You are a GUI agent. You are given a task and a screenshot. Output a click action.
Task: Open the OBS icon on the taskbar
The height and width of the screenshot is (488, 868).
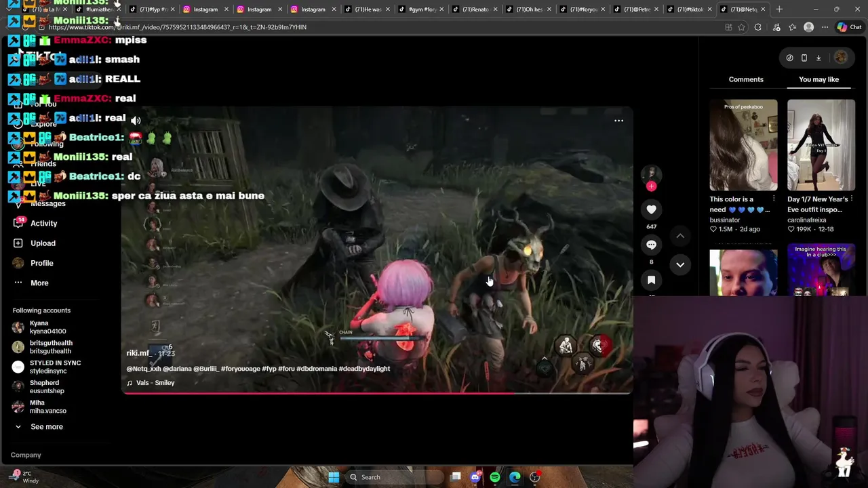[x=534, y=477]
